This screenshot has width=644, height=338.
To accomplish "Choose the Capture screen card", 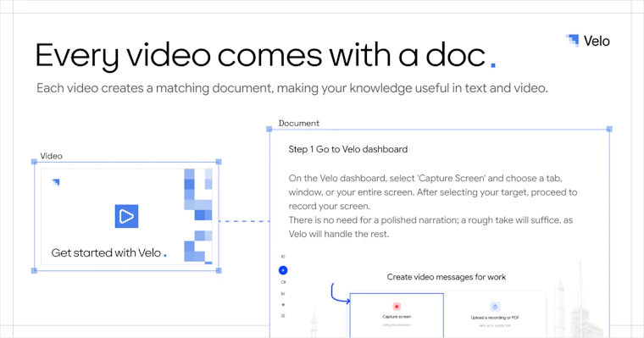I will [397, 315].
